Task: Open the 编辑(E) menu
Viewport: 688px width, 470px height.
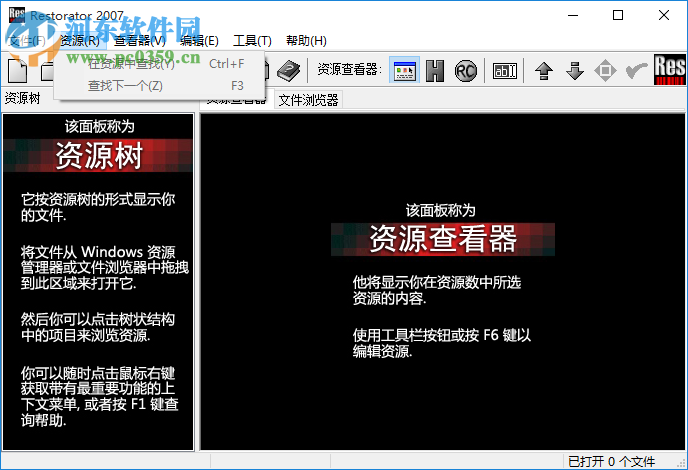Action: pos(199,41)
